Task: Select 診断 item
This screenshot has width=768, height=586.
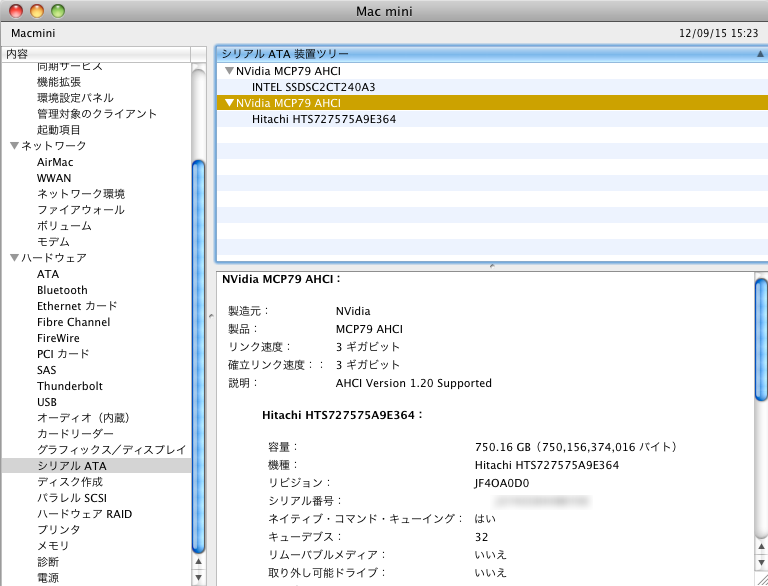Action: (48, 562)
